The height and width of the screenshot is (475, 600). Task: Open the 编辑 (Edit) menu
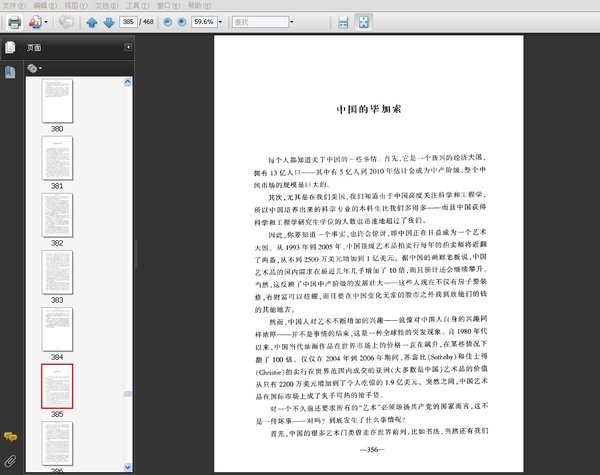pyautogui.click(x=45, y=5)
